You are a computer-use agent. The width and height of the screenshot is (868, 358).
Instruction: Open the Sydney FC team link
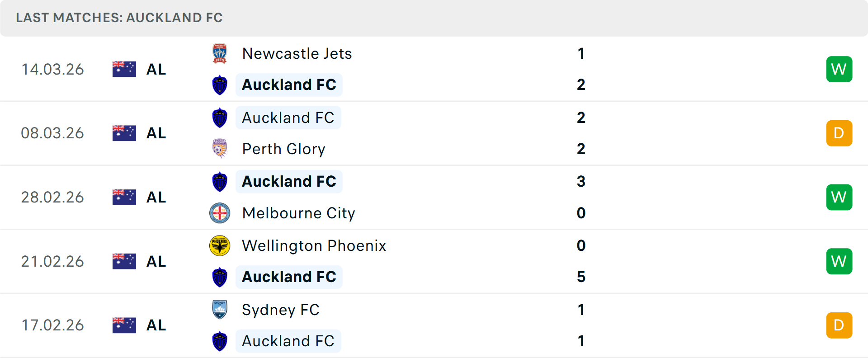[280, 310]
